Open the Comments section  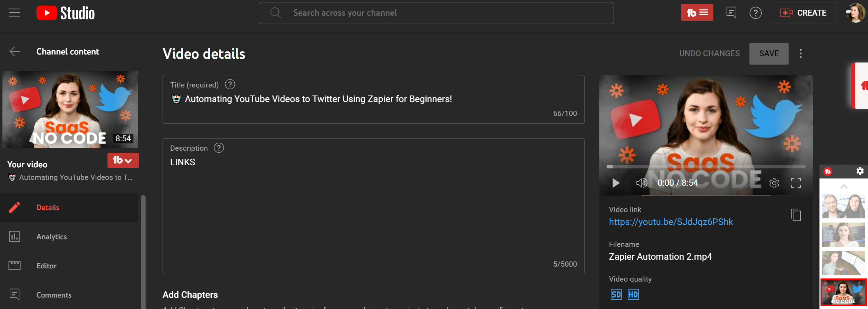69,295
